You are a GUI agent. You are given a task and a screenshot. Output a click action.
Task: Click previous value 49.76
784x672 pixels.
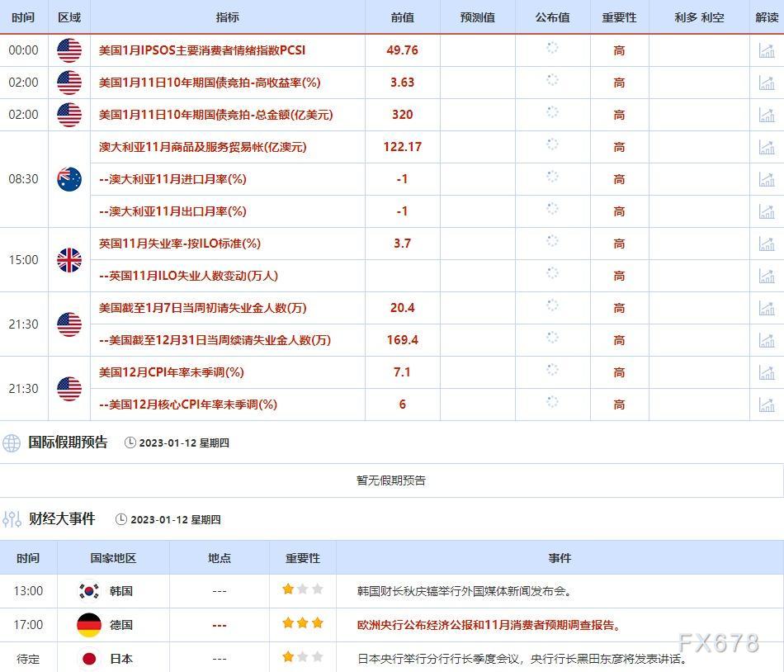402,50
